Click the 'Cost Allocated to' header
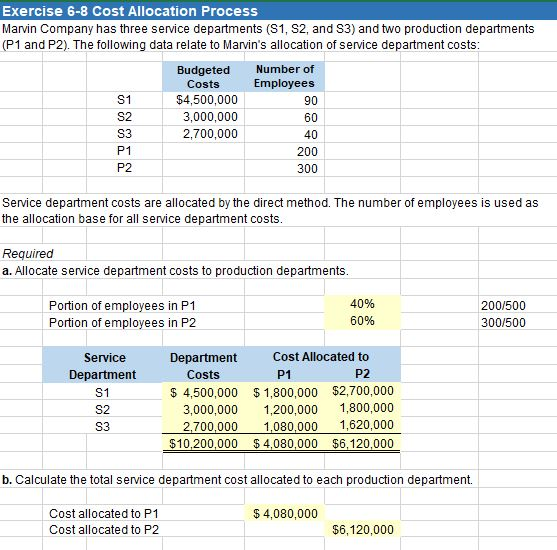The height and width of the screenshot is (550, 557). (x=321, y=357)
